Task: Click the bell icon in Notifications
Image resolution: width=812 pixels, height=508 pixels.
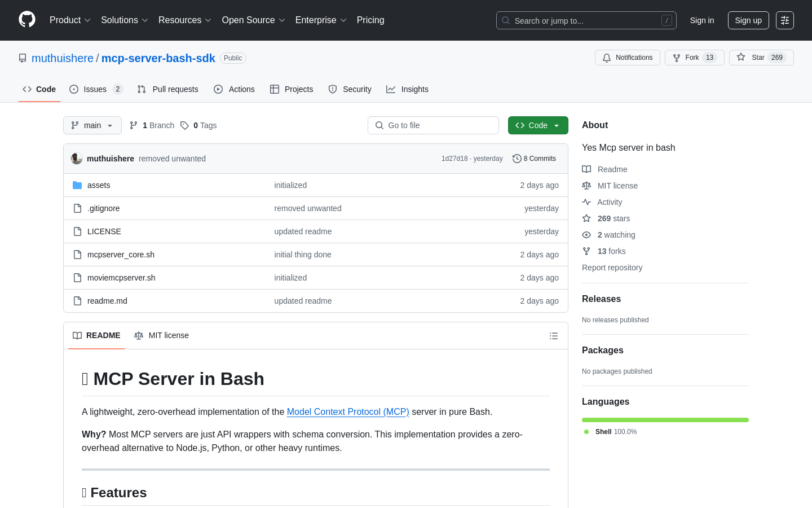Action: point(607,58)
